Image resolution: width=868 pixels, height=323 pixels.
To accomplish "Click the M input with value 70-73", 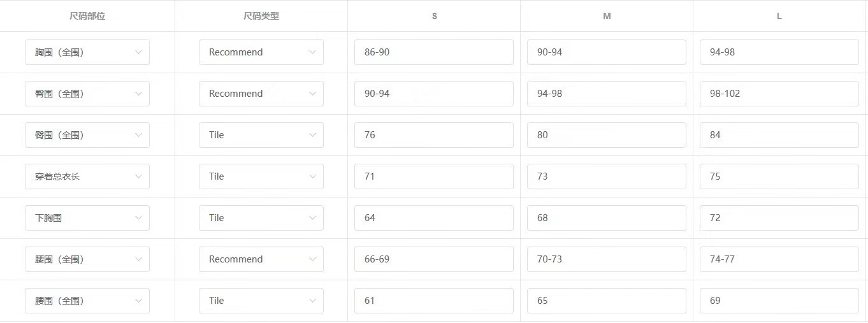I will click(606, 259).
